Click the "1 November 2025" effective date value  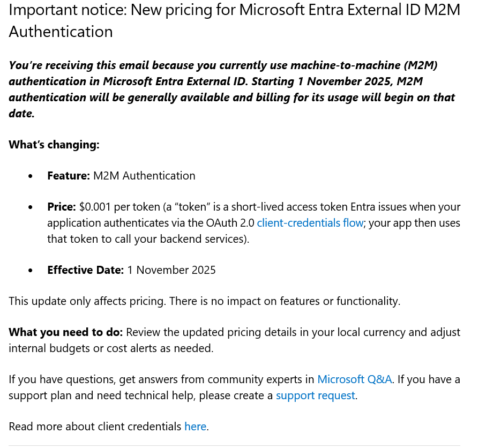coord(171,270)
